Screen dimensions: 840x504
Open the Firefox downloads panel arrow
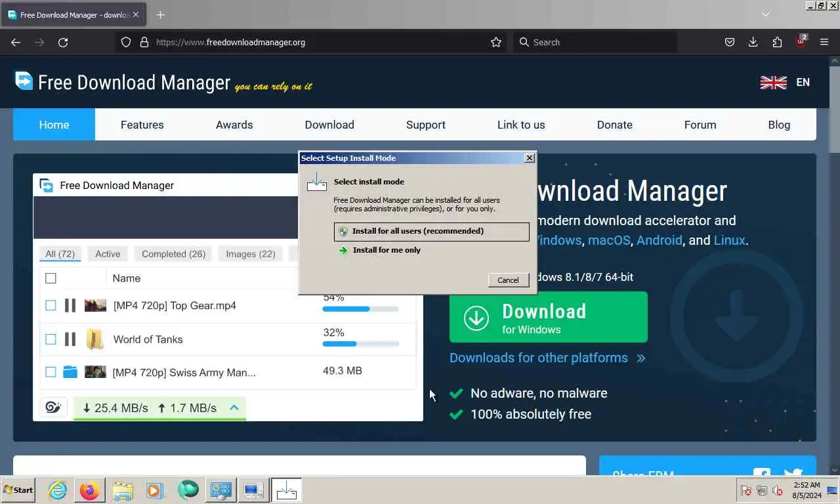753,42
